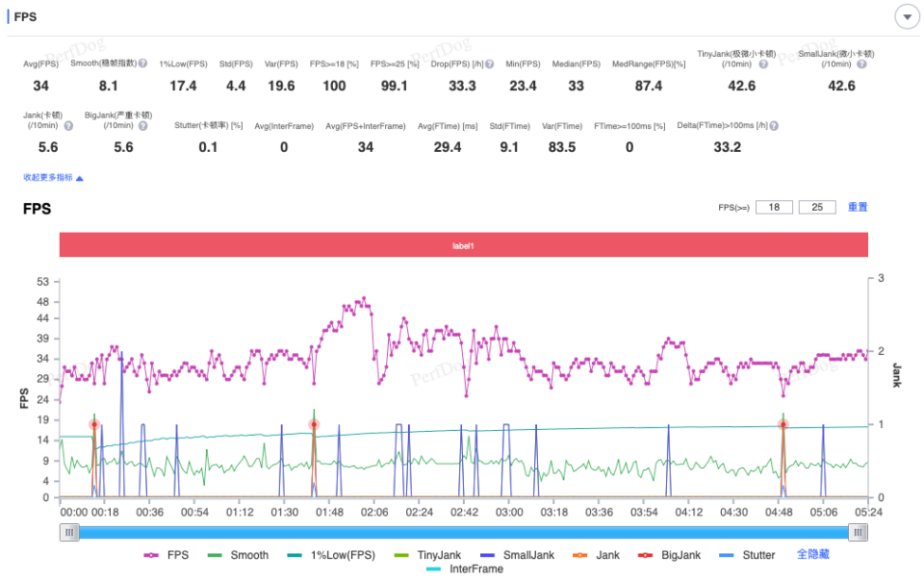This screenshot has height=580, width=924.
Task: Toggle InterFrame legend entry
Action: [464, 569]
